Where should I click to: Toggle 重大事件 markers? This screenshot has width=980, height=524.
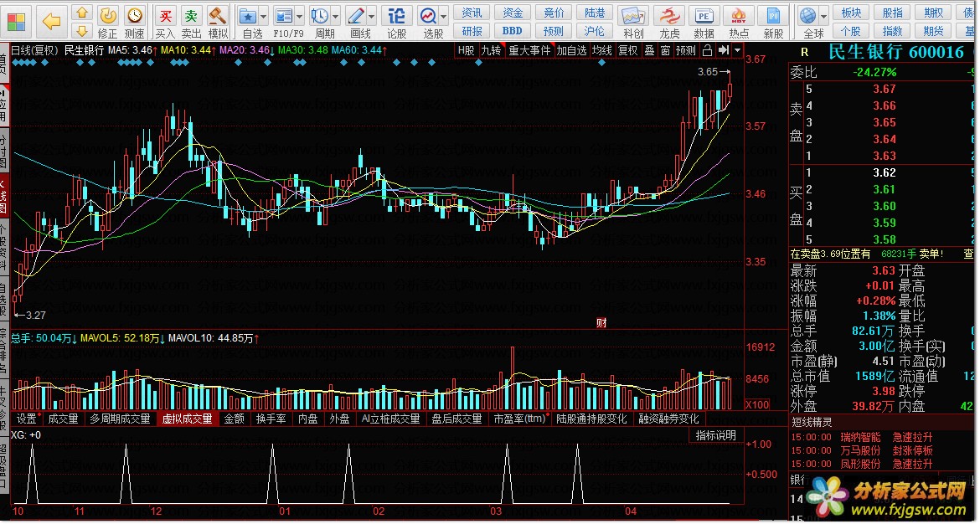529,50
